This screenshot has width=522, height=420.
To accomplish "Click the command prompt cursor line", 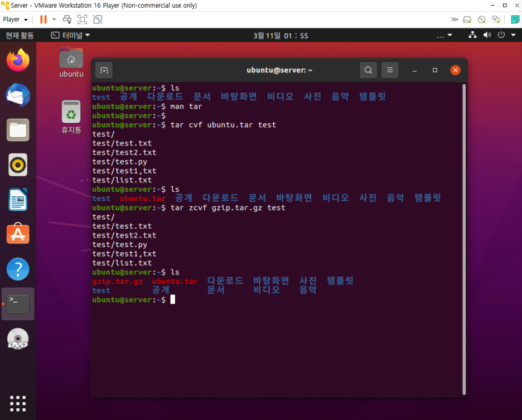I will click(133, 300).
